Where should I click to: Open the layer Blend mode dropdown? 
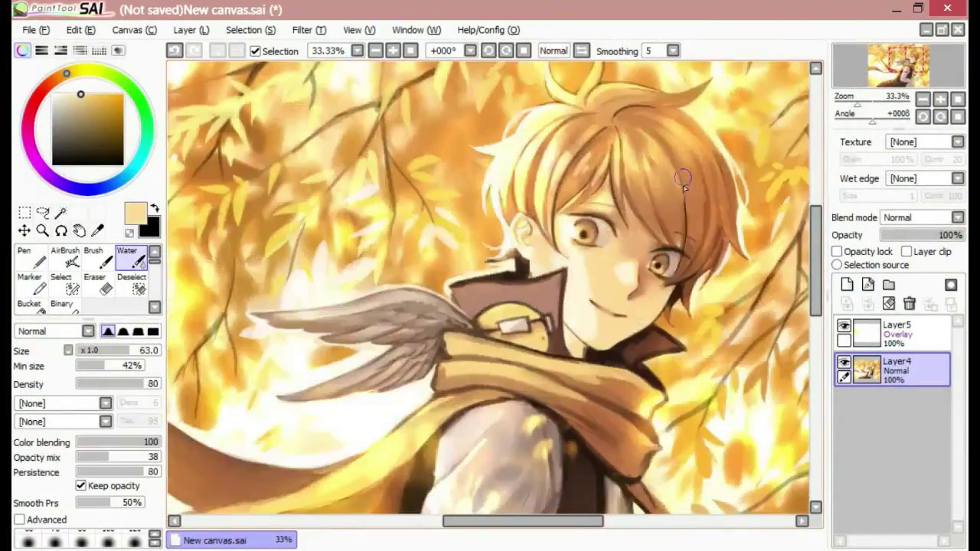922,217
